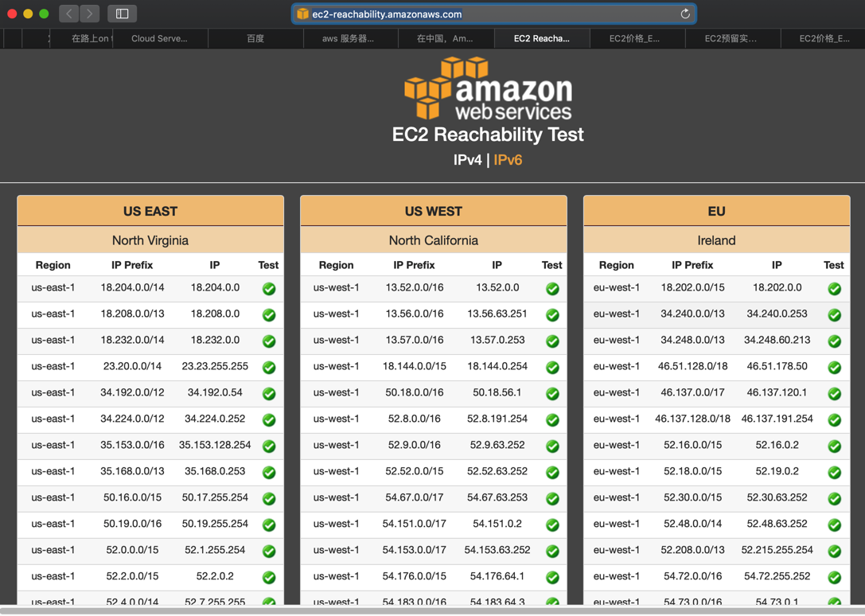The width and height of the screenshot is (865, 616).
Task: Click IP address 50.18.56.1
Action: coord(497,392)
